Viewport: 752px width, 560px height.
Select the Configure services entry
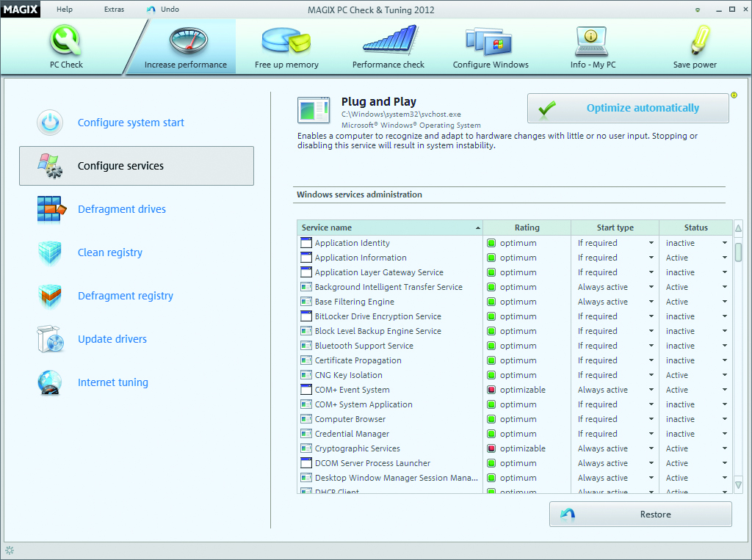137,166
